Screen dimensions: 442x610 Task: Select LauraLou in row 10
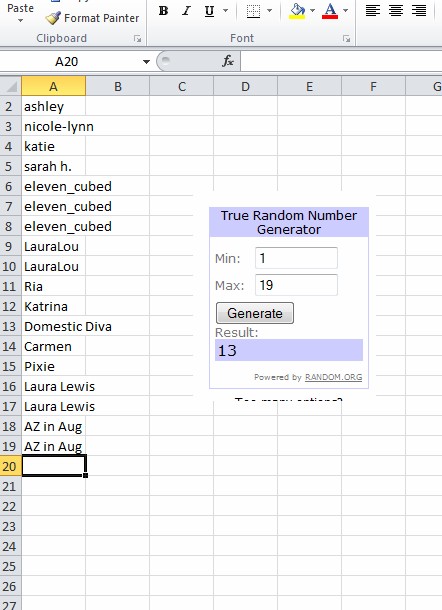point(53,266)
